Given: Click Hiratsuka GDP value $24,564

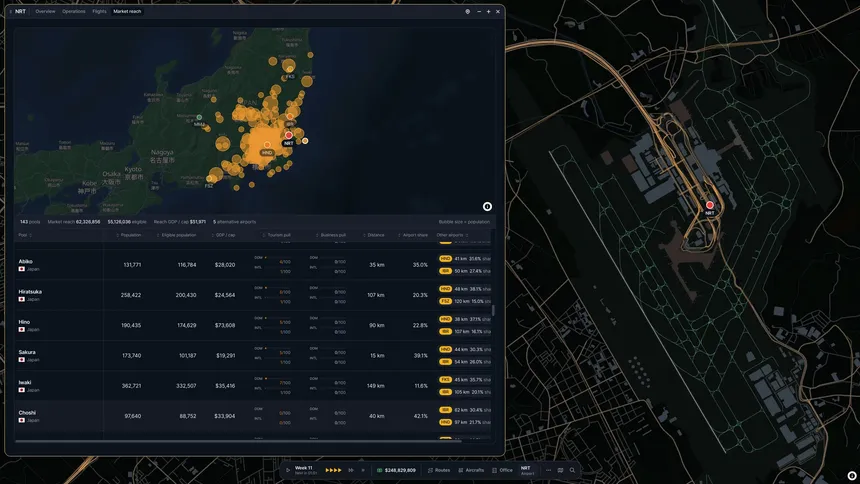Looking at the screenshot, I should pos(224,295).
